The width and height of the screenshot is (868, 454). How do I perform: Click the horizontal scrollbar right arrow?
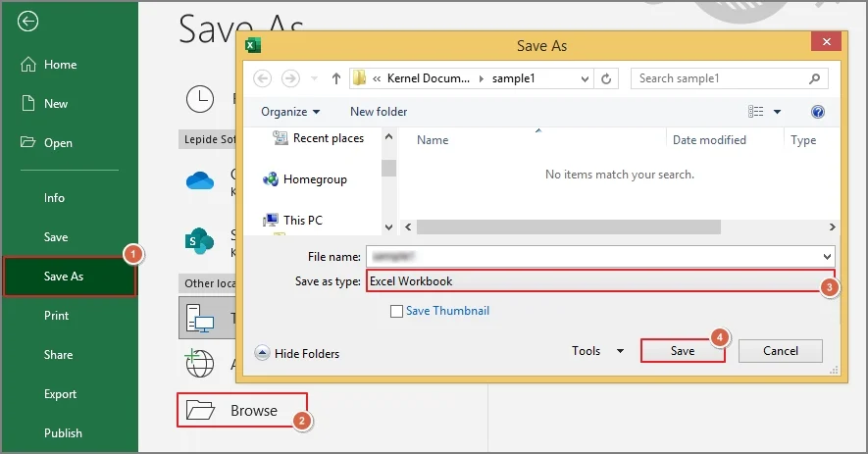(832, 227)
